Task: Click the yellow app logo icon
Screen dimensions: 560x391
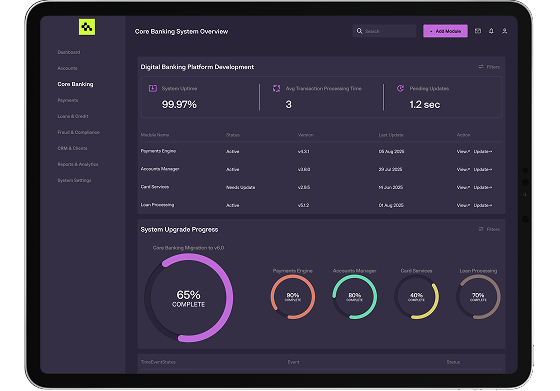Action: [87, 27]
